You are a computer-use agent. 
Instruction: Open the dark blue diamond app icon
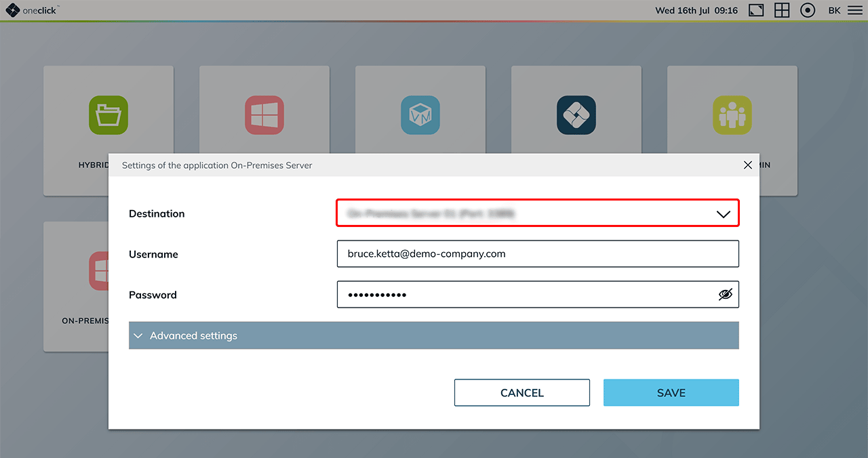[x=576, y=115]
